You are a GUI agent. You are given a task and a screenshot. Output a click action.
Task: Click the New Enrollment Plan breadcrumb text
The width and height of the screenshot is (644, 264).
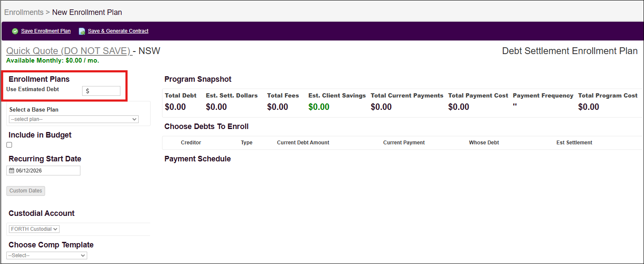click(x=87, y=12)
